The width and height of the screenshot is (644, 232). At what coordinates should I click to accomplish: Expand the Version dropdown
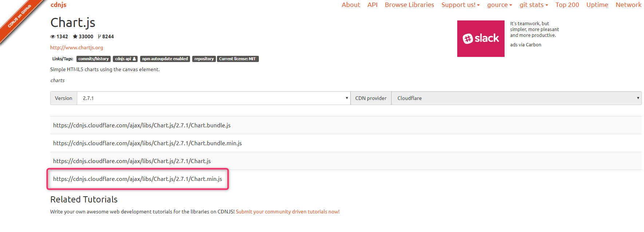click(x=213, y=98)
